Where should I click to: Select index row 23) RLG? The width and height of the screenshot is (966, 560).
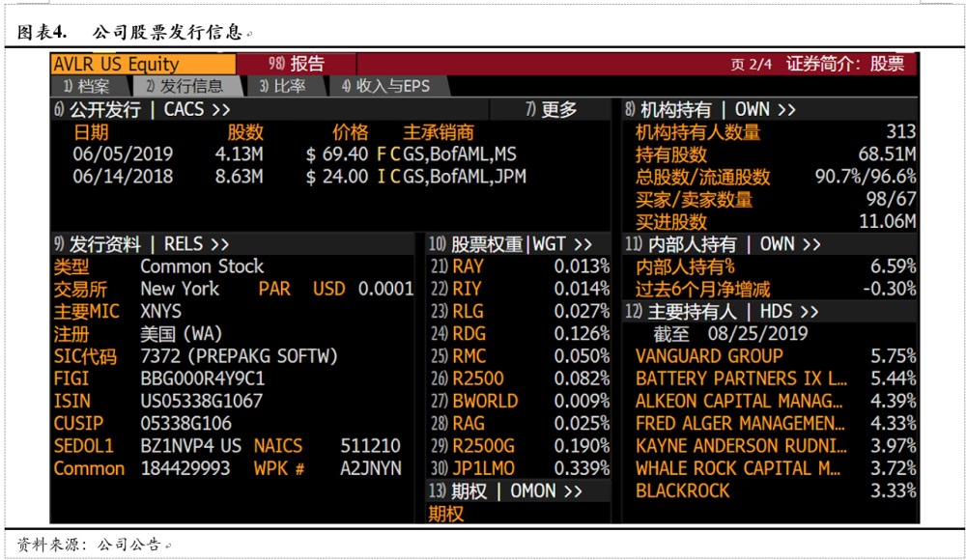click(520, 311)
